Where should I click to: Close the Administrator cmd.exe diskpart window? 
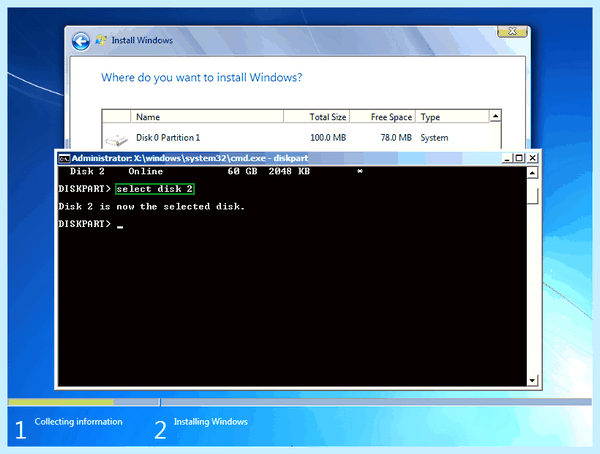point(532,158)
